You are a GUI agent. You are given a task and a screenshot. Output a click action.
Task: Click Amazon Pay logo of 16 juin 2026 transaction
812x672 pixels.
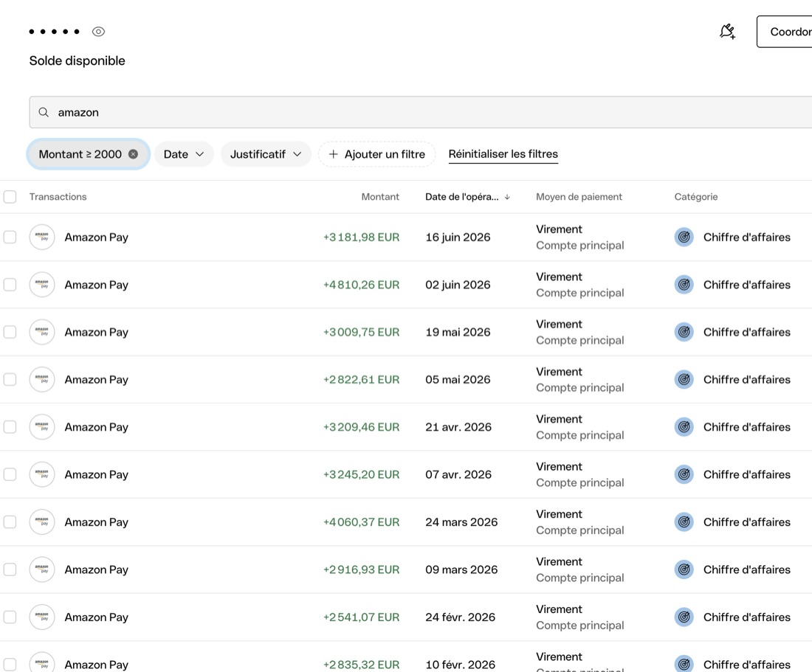coord(42,237)
